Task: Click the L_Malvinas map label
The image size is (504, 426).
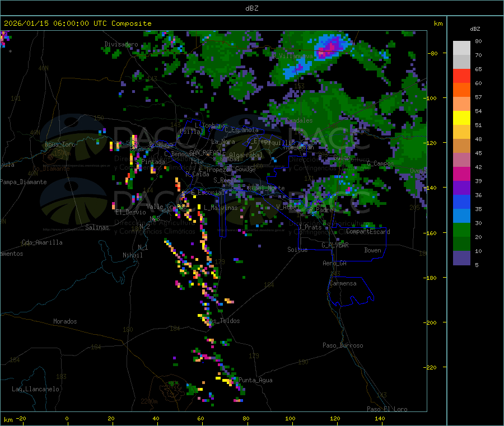Action: (x=221, y=208)
